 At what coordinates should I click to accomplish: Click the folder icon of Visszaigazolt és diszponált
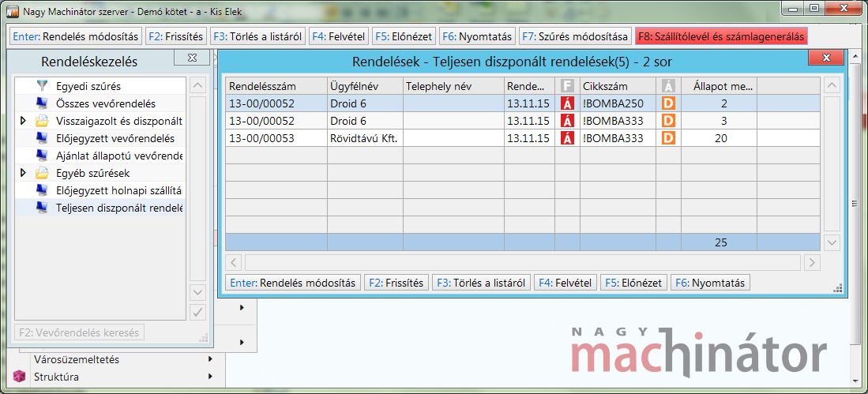[x=42, y=121]
